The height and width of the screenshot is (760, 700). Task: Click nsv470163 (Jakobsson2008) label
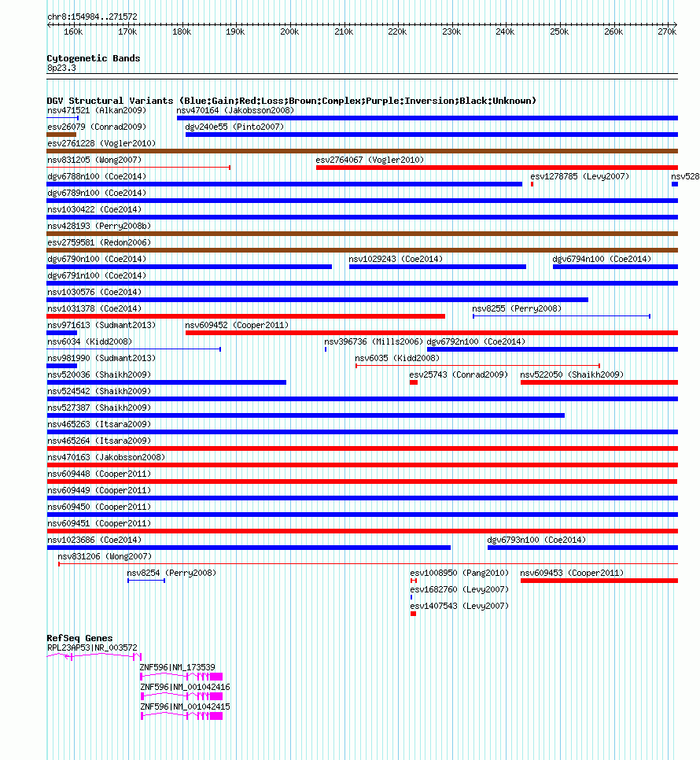pyautogui.click(x=106, y=456)
